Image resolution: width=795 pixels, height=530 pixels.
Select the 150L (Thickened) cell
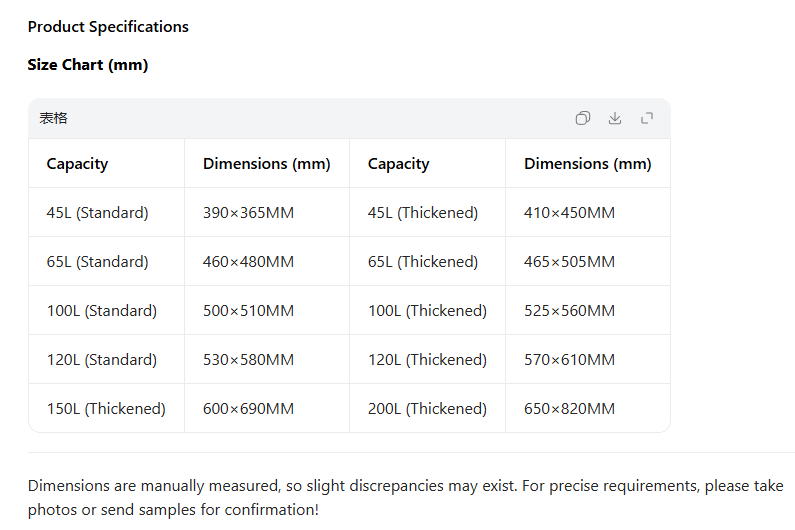click(x=106, y=409)
